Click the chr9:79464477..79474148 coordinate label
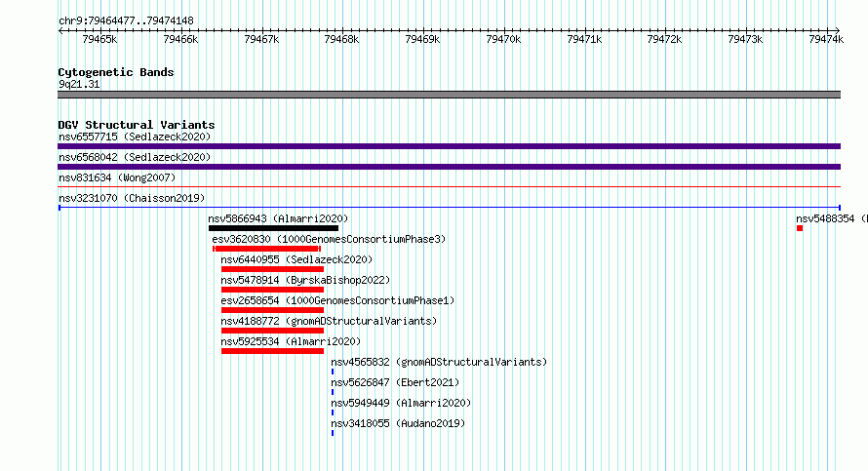The image size is (868, 471). tap(126, 21)
